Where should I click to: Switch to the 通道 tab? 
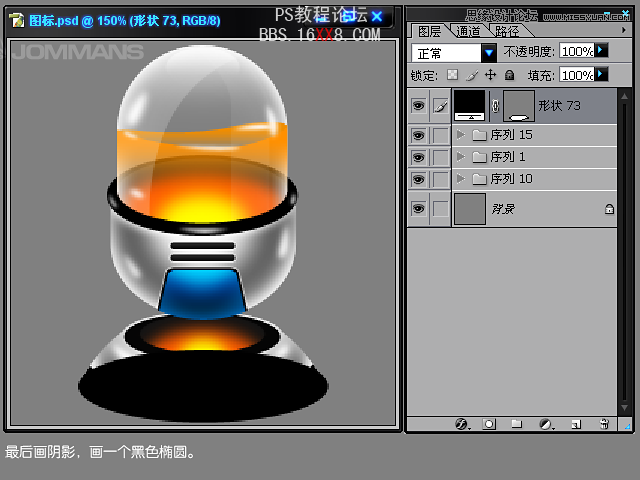467,31
